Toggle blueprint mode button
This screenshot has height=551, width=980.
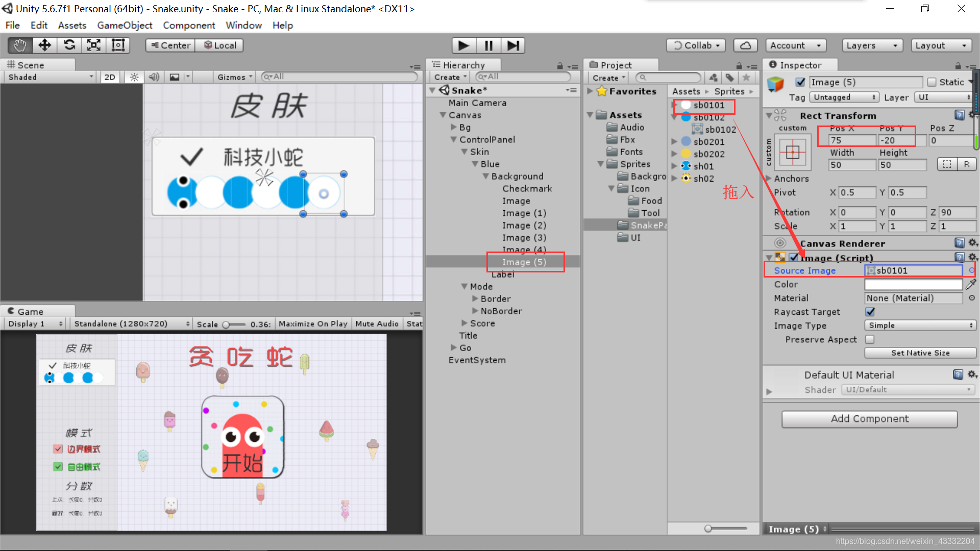click(947, 164)
